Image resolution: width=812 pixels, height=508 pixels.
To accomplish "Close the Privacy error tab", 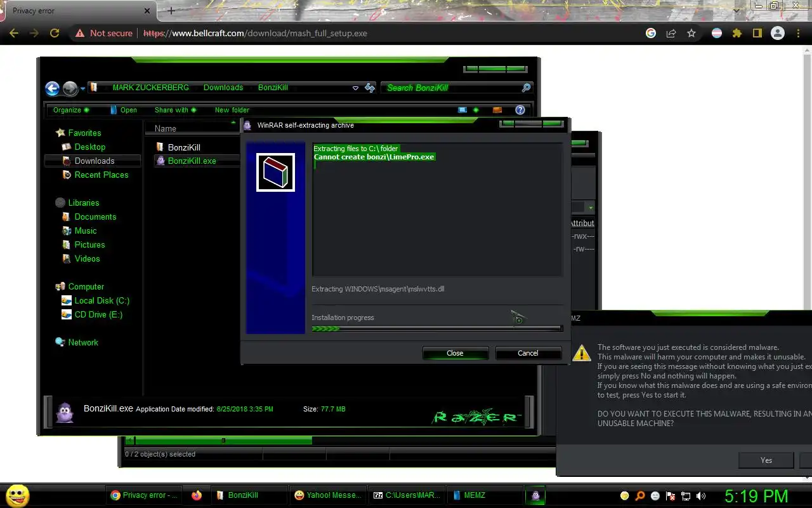I will click(147, 11).
